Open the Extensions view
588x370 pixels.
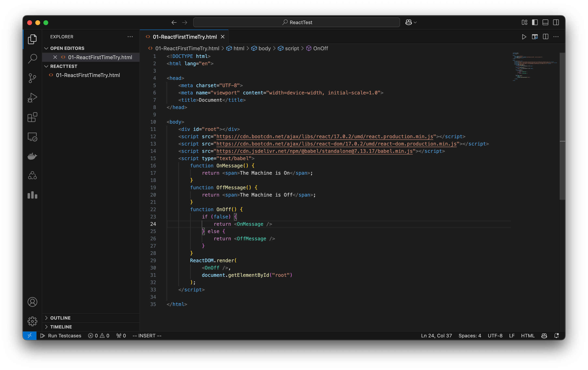click(32, 117)
